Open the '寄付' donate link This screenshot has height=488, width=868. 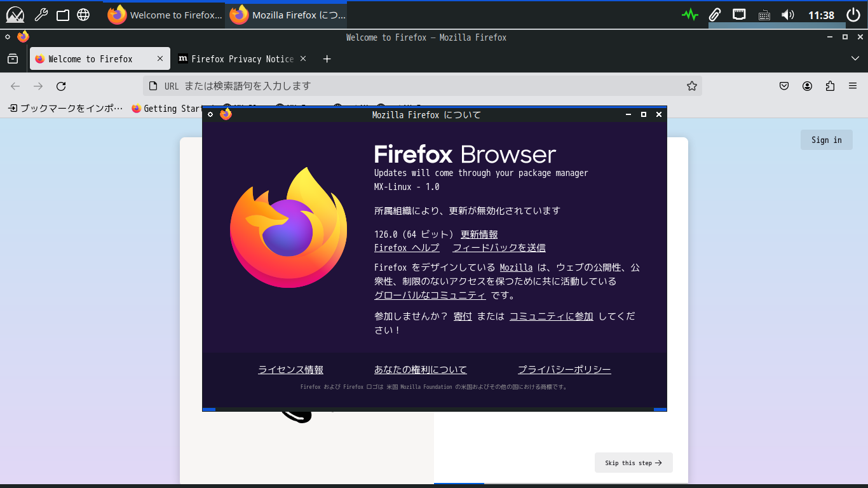pyautogui.click(x=463, y=316)
